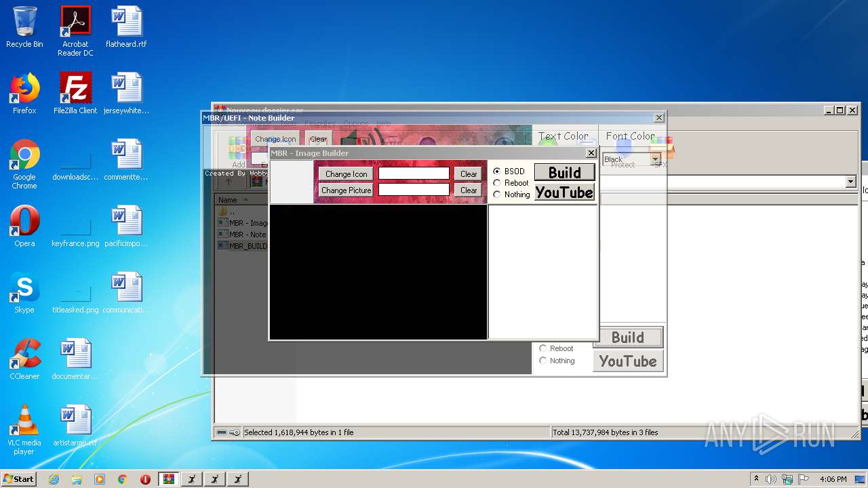Open the volume control in the system tray

click(771, 479)
